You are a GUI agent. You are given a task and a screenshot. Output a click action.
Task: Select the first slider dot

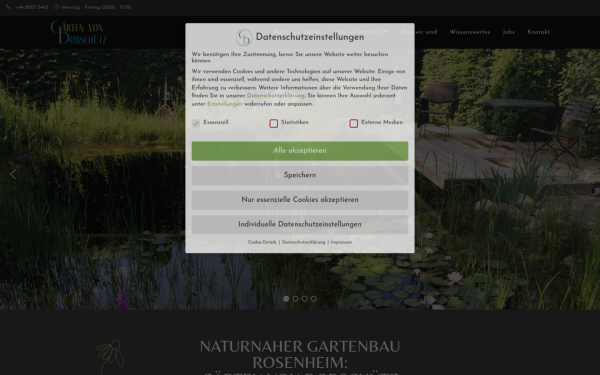286,299
